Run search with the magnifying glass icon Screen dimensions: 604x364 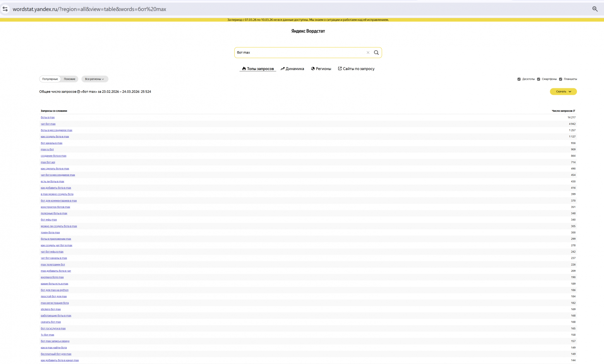[376, 53]
